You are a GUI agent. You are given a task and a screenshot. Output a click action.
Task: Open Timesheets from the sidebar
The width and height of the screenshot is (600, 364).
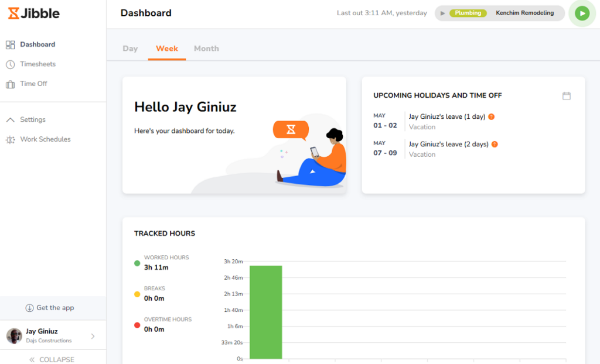[x=38, y=64]
